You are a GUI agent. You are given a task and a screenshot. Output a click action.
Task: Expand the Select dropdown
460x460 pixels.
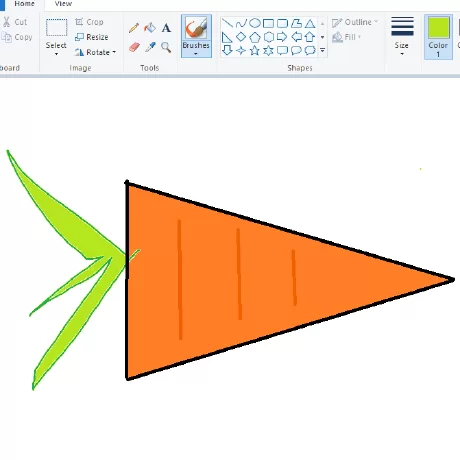[x=56, y=54]
